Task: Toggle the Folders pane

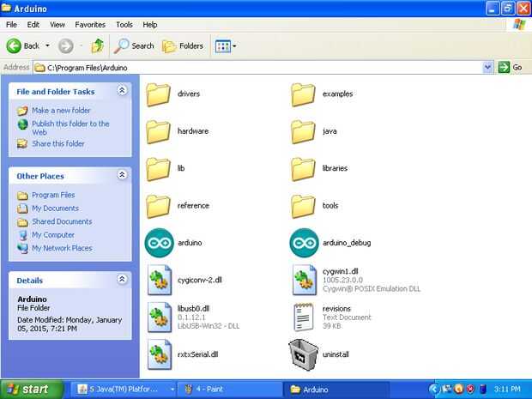Action: [x=183, y=45]
